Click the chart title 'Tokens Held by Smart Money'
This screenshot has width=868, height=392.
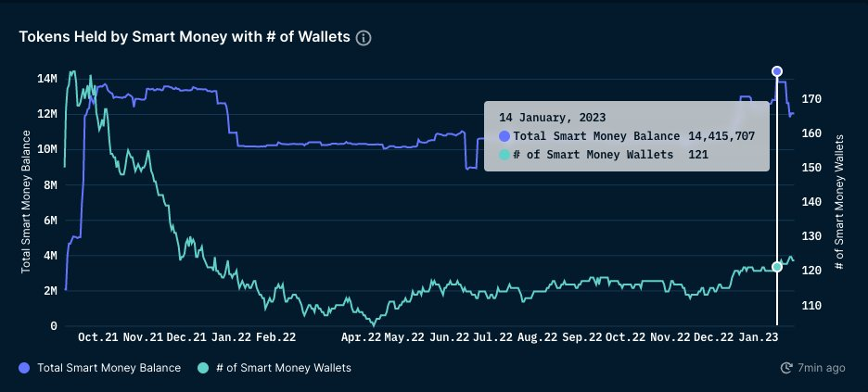[123, 37]
